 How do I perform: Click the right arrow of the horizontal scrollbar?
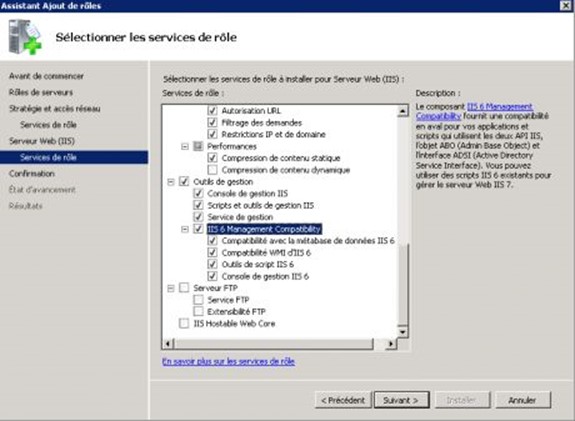coord(391,344)
